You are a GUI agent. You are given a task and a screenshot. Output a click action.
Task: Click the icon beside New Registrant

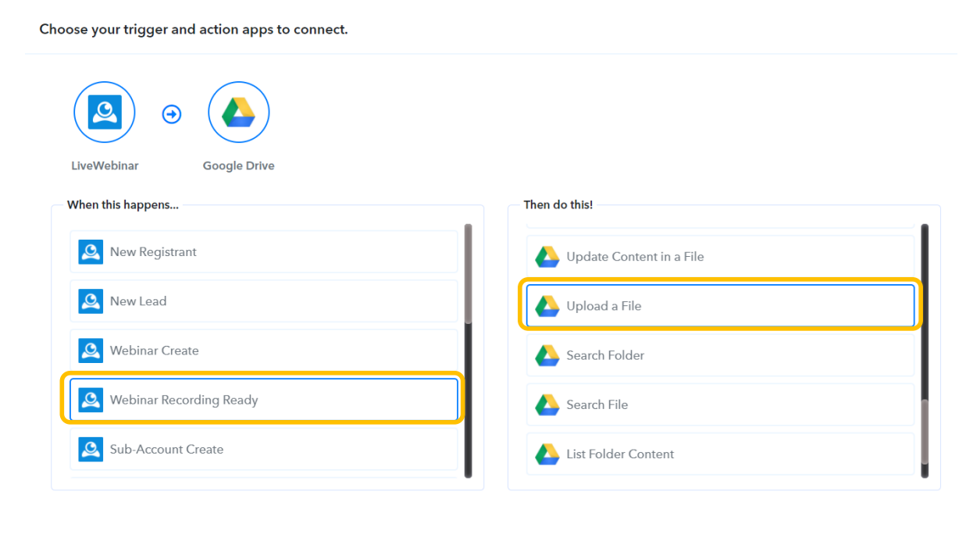[x=91, y=252]
